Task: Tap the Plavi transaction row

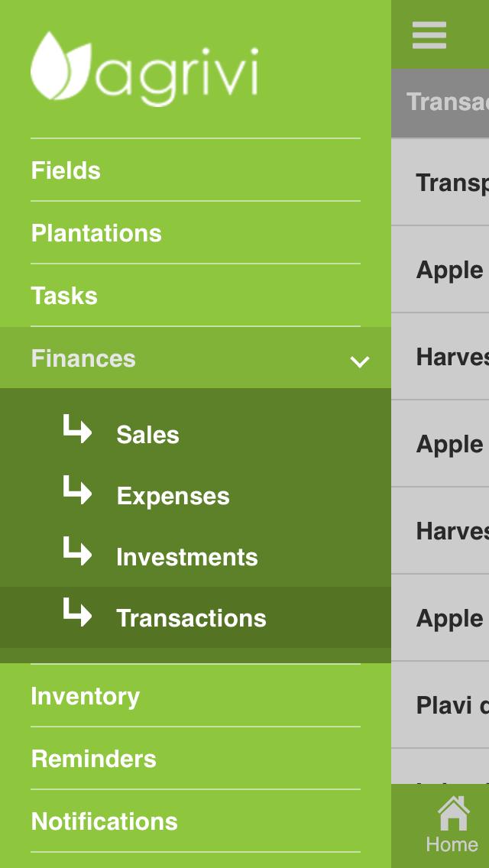Action: point(451,705)
